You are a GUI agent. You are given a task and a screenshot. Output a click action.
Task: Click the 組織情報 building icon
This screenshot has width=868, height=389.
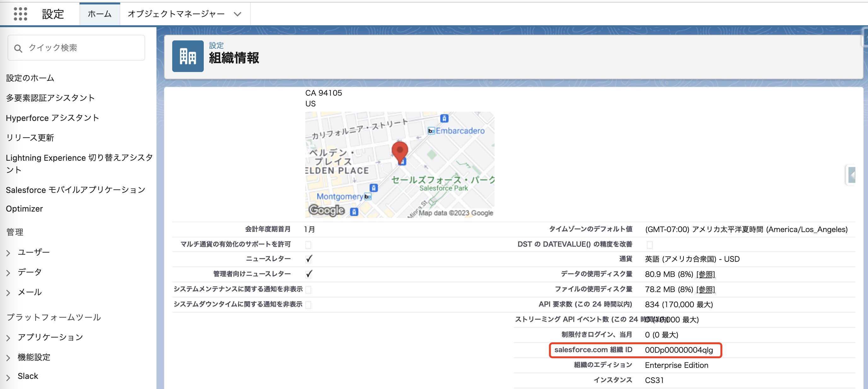[x=188, y=56]
